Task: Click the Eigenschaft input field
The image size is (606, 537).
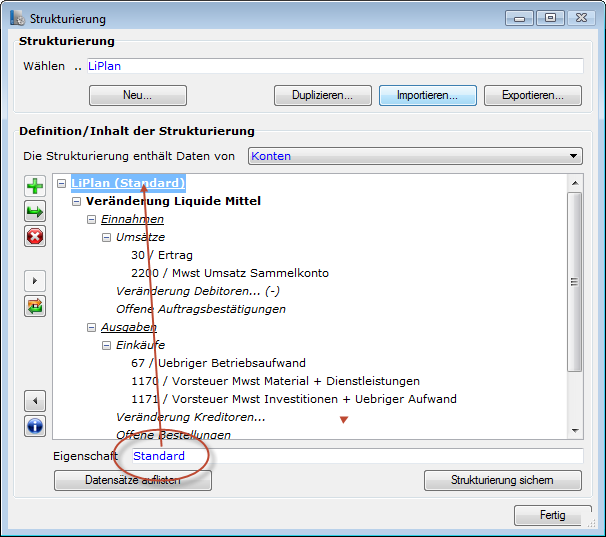Action: (380, 457)
